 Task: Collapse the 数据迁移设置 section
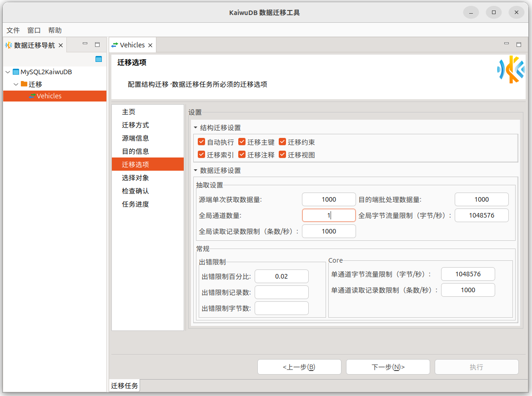click(196, 171)
